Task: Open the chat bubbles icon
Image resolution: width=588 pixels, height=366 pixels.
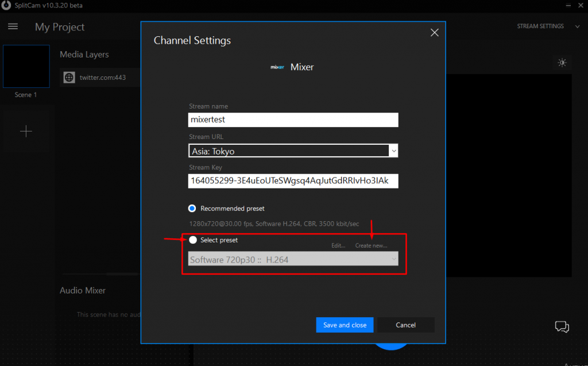Action: [562, 326]
